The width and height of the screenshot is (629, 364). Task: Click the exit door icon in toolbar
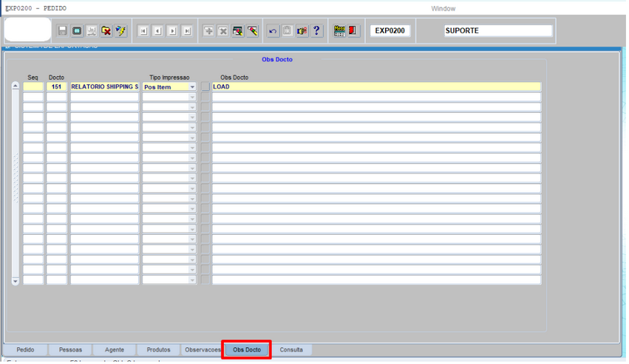pyautogui.click(x=353, y=31)
